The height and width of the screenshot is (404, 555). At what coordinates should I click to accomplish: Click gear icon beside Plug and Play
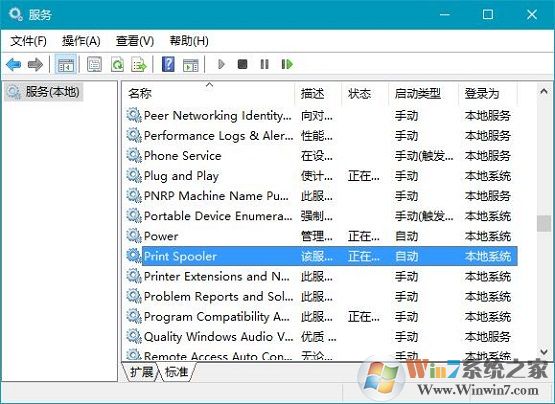134,176
